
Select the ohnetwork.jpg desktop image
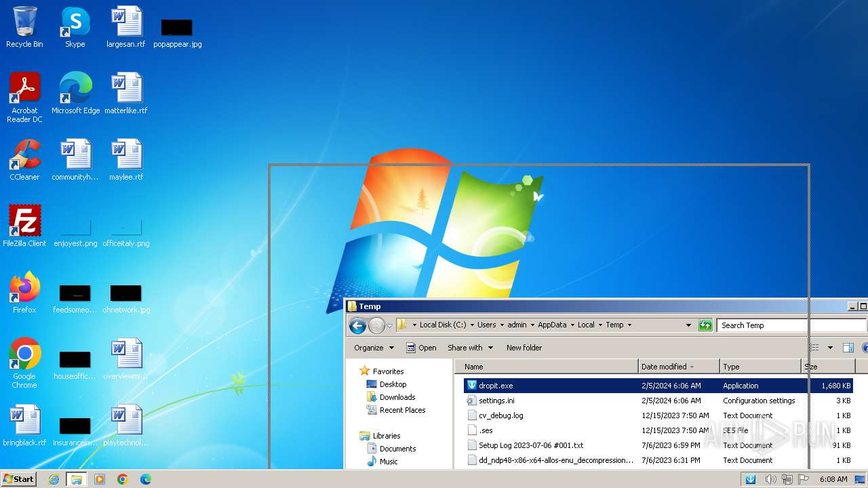pyautogui.click(x=126, y=299)
